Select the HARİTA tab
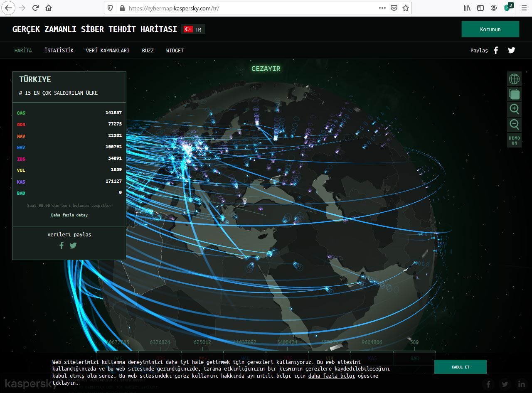This screenshot has height=393, width=532. pyautogui.click(x=23, y=50)
